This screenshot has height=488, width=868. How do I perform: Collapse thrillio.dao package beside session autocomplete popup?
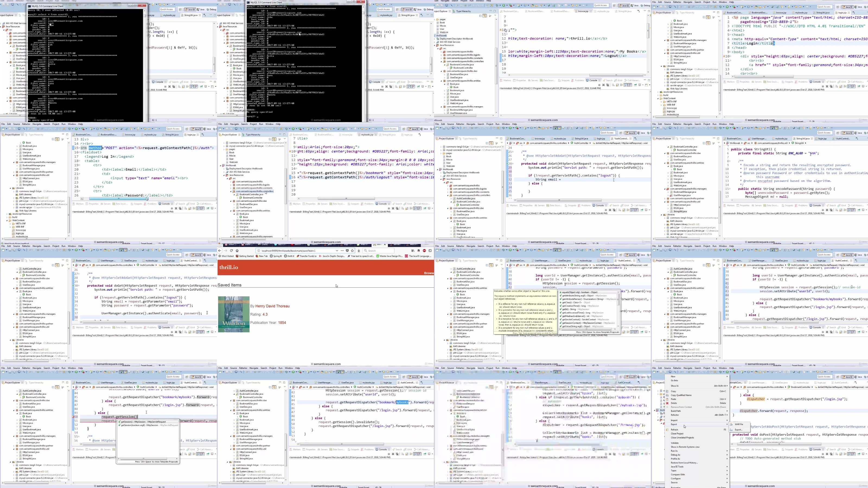(448, 278)
